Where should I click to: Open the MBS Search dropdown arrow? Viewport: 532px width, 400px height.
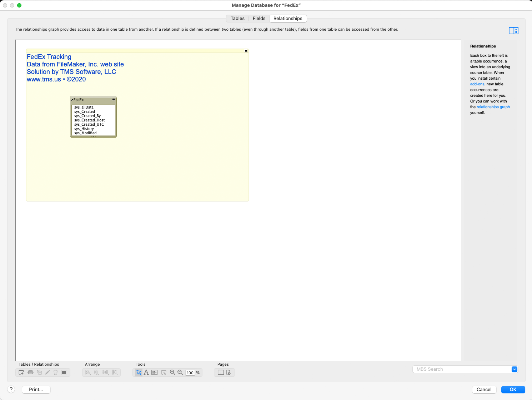pos(514,369)
